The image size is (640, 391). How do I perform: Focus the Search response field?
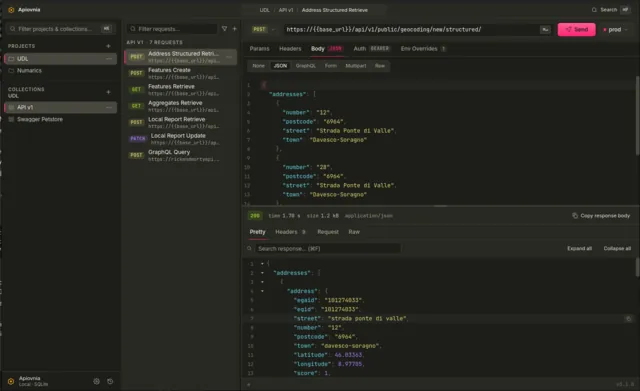click(327, 249)
